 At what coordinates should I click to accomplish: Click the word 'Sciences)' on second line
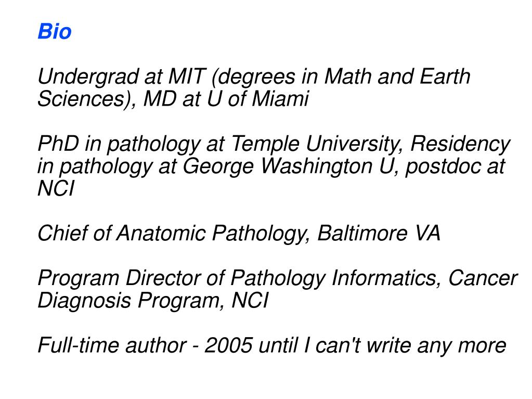click(x=86, y=99)
